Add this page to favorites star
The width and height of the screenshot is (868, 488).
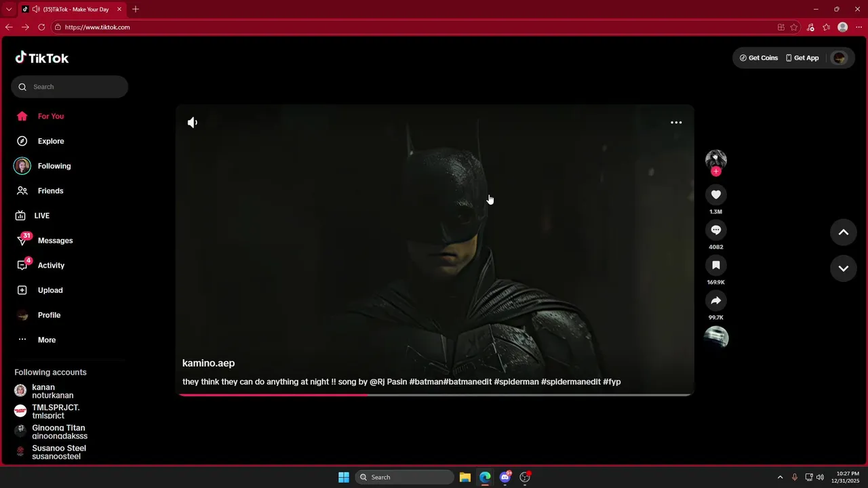pos(794,27)
